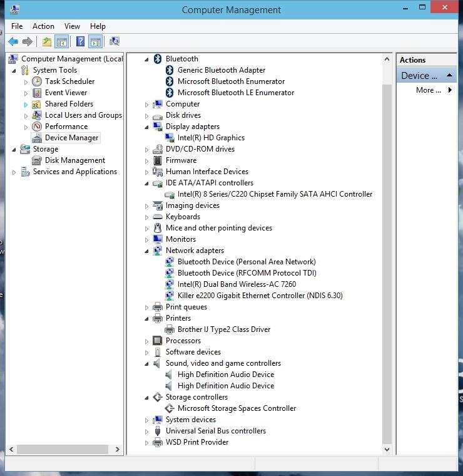
Task: Click the Keyboards category icon
Action: click(x=158, y=217)
